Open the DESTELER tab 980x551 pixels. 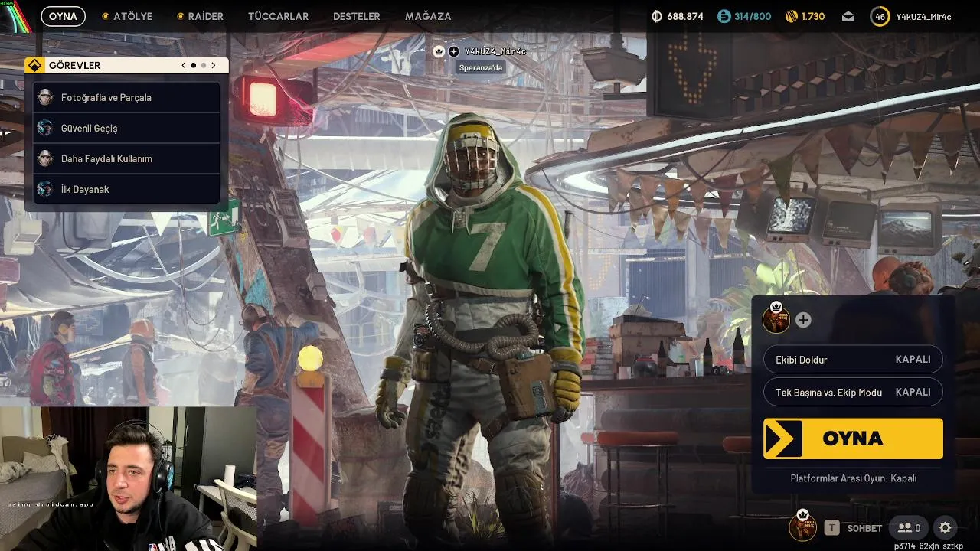point(357,16)
